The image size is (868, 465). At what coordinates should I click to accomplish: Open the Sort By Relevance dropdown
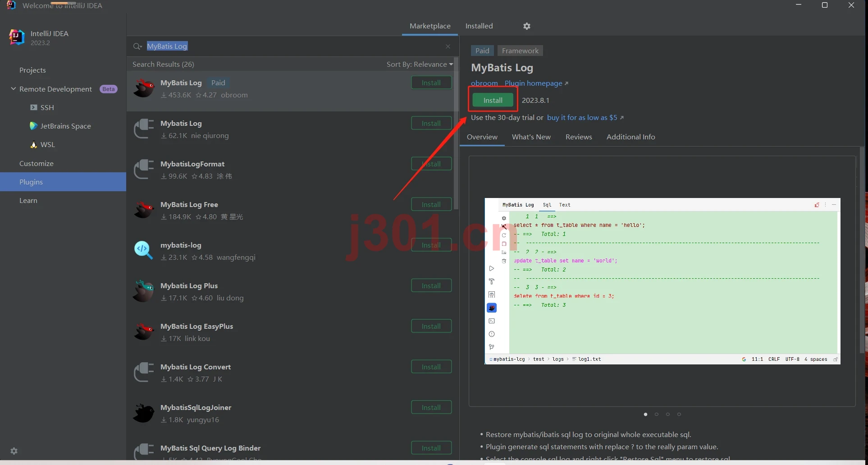pos(420,64)
